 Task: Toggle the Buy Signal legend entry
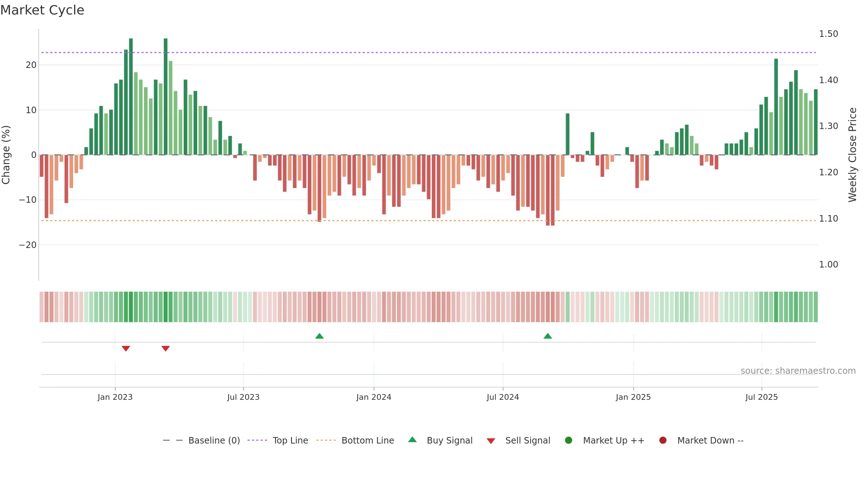[x=440, y=440]
